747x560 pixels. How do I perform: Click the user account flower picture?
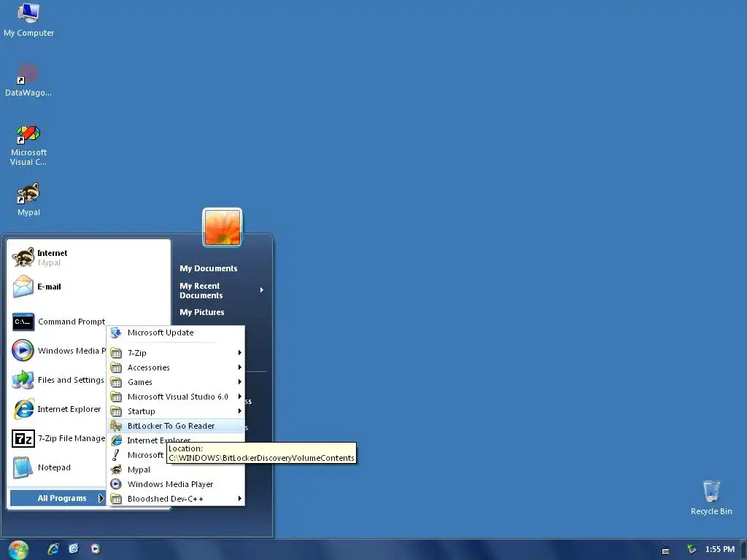(222, 227)
